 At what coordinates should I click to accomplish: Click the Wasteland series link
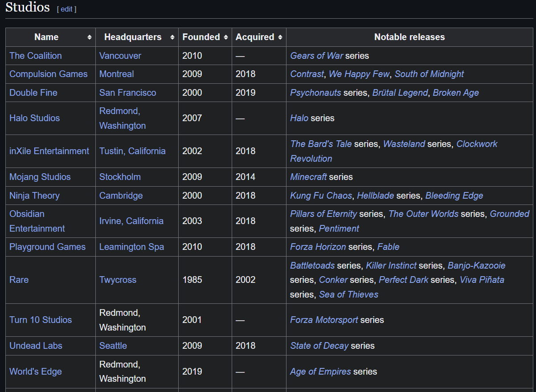click(x=404, y=144)
